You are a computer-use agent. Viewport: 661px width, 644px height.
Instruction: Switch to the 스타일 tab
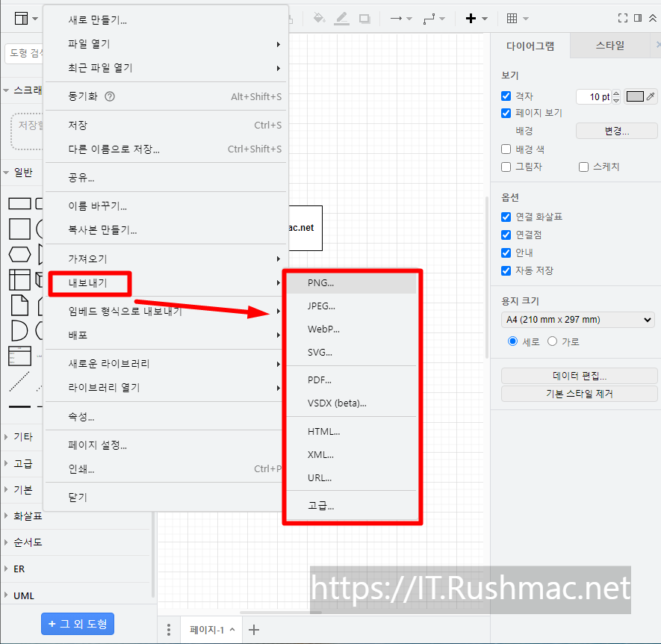click(x=610, y=46)
